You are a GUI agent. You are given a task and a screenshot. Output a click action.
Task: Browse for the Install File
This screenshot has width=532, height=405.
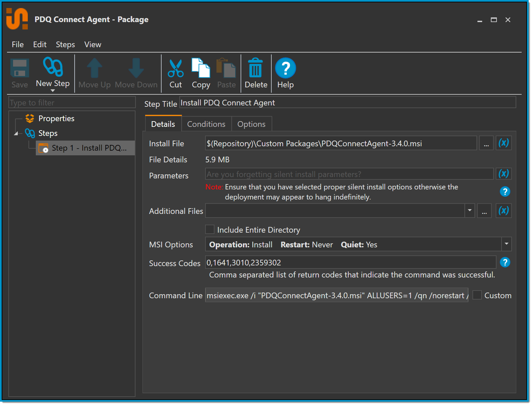[x=486, y=143]
